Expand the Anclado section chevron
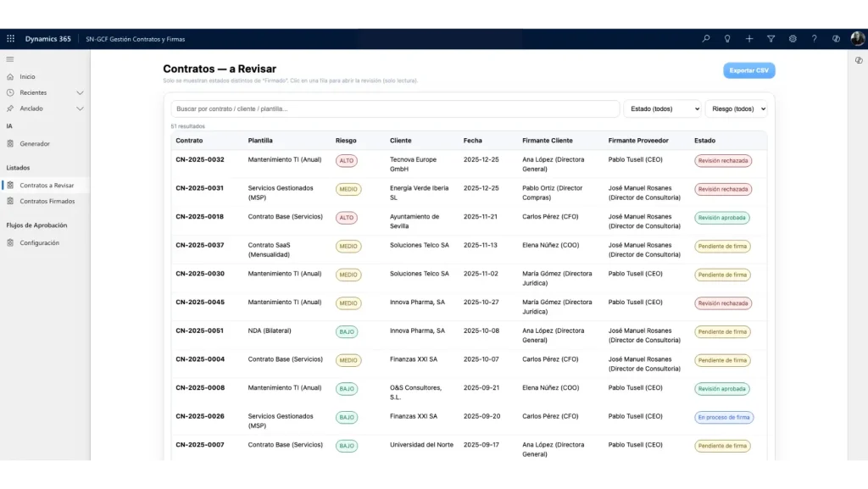The image size is (868, 489). coord(80,108)
